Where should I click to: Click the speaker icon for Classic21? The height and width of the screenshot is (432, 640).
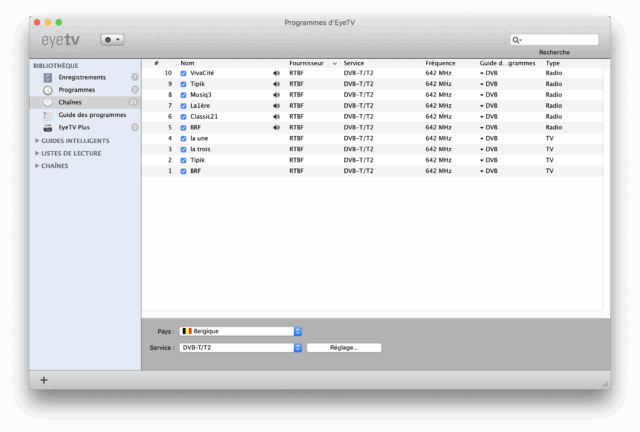coord(276,116)
